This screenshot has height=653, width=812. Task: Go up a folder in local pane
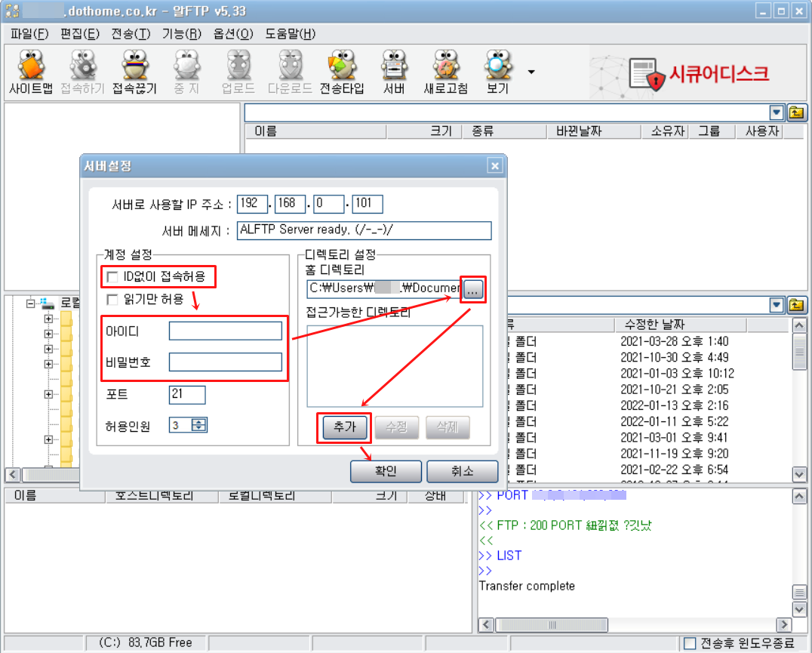click(796, 305)
